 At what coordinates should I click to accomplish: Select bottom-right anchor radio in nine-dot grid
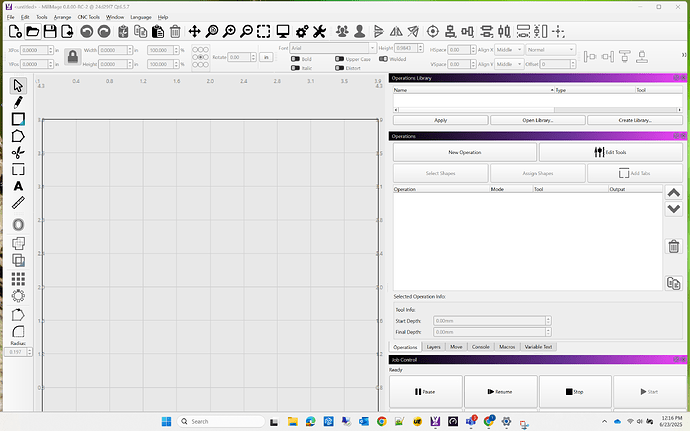[x=206, y=65]
